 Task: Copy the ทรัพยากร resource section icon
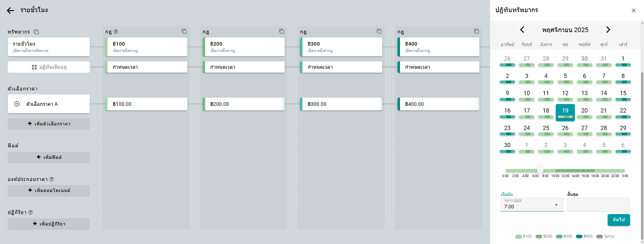[36, 32]
